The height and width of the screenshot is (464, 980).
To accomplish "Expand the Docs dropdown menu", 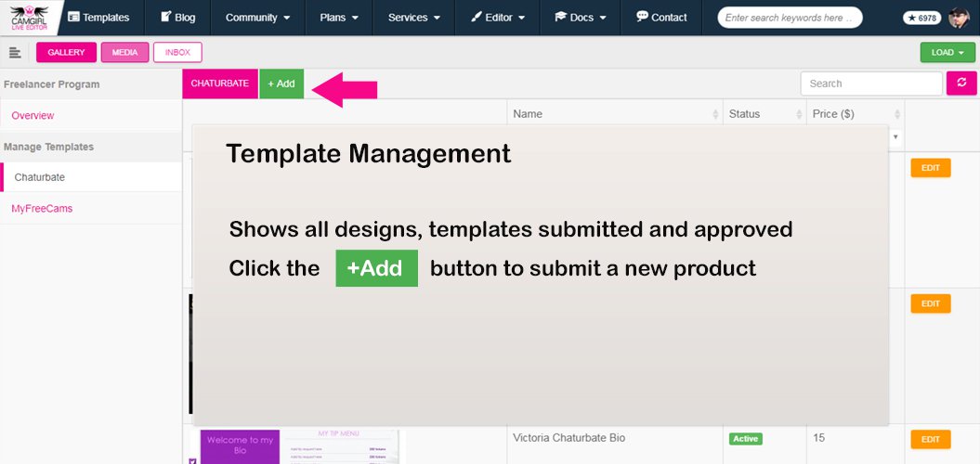I will pos(580,18).
